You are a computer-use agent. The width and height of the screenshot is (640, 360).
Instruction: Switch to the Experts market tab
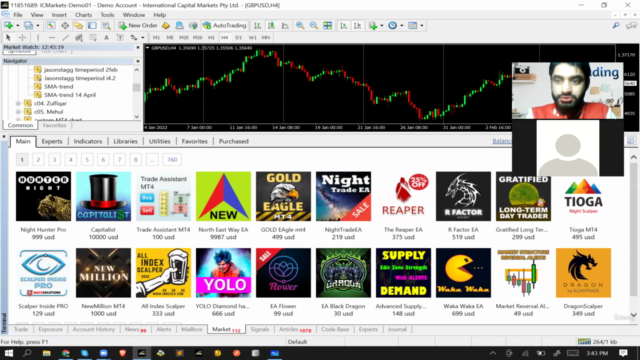(52, 141)
